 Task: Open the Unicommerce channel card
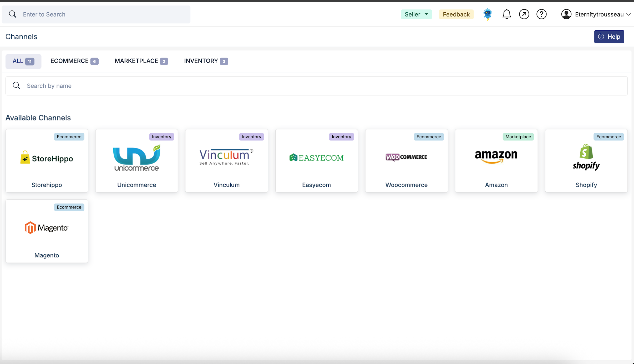pyautogui.click(x=136, y=161)
